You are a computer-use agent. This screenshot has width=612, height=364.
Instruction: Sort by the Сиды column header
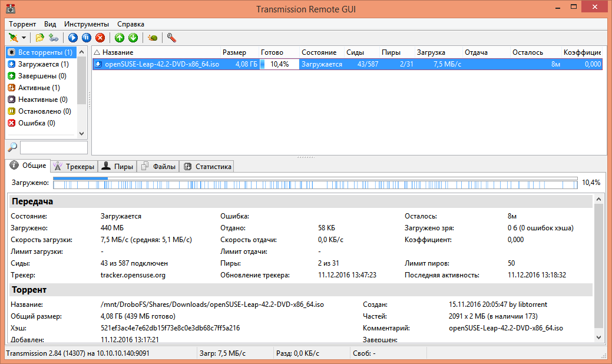coord(362,52)
